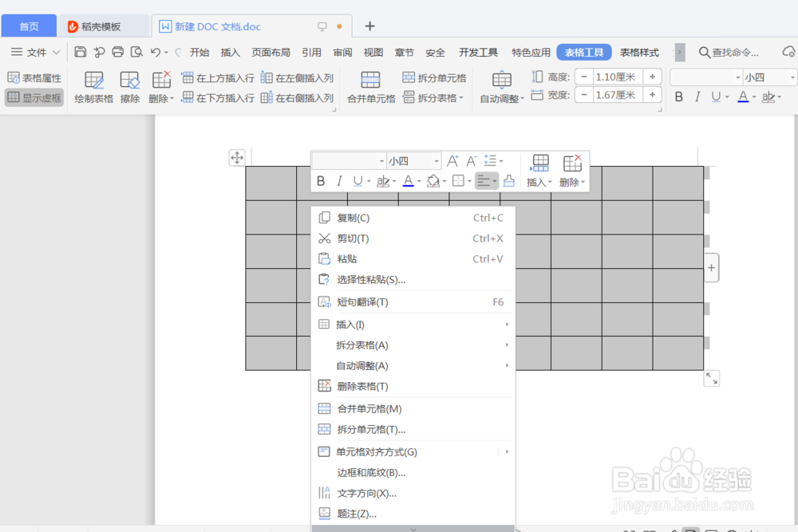
Task: Open mini toolbar line spacing dropdown
Action: pyautogui.click(x=493, y=161)
